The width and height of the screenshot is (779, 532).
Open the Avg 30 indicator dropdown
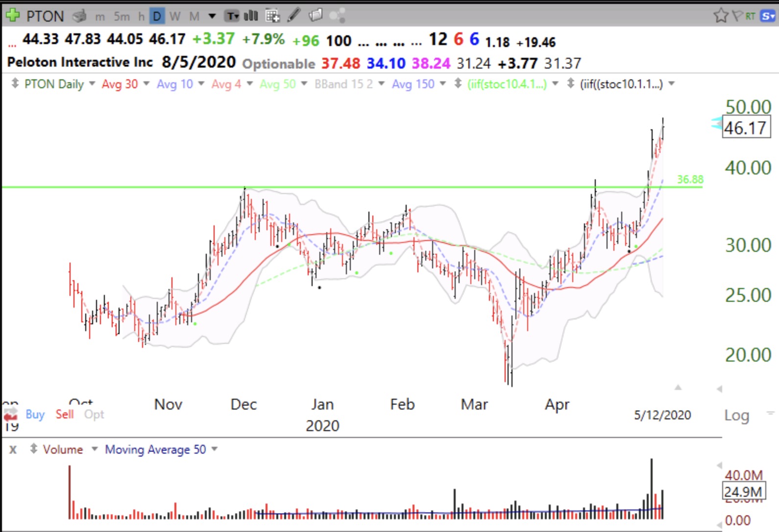(x=146, y=84)
